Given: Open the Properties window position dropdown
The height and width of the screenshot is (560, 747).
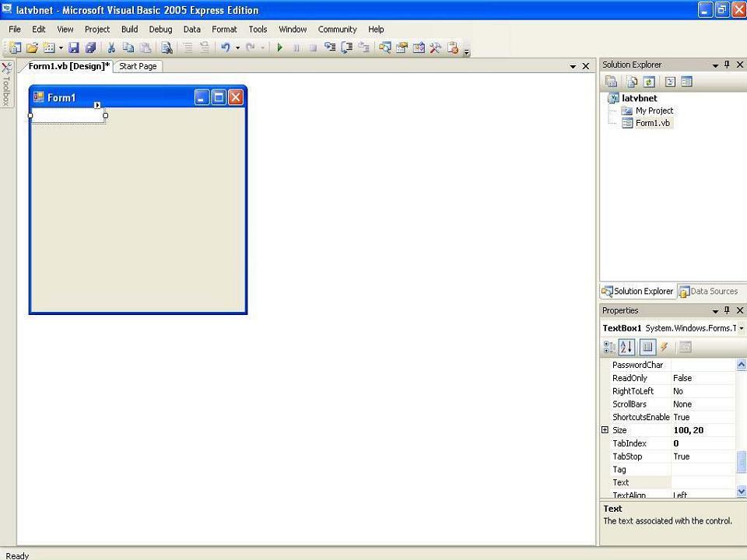Looking at the screenshot, I should click(x=715, y=311).
